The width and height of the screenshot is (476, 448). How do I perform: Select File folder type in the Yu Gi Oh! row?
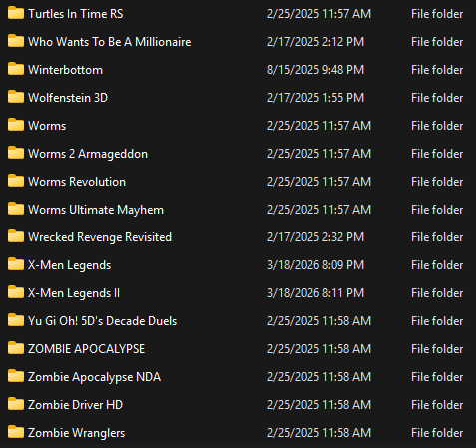437,321
